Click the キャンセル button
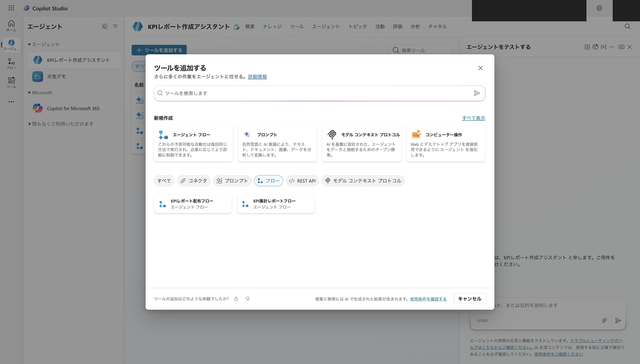 [470, 299]
